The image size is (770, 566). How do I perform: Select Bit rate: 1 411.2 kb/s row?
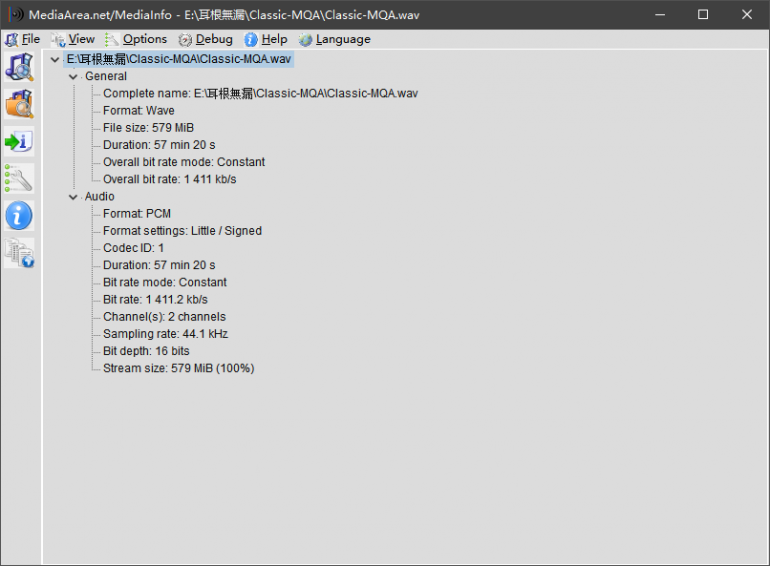(155, 299)
